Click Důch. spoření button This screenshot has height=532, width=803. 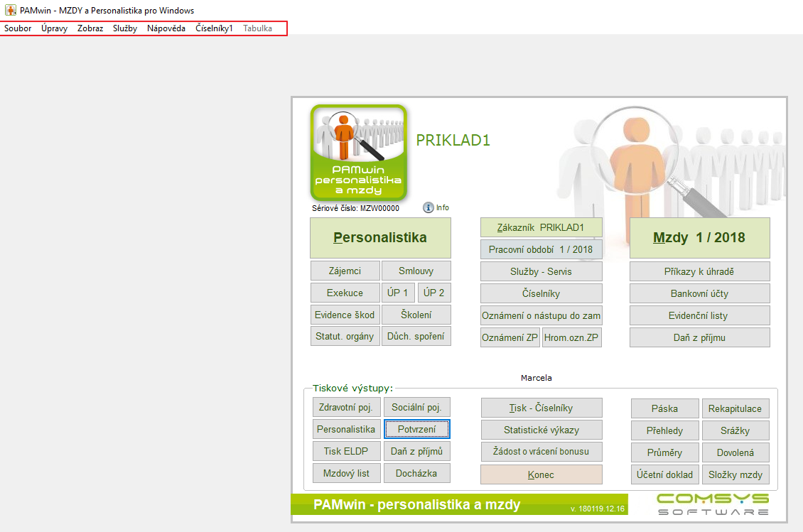tap(416, 337)
